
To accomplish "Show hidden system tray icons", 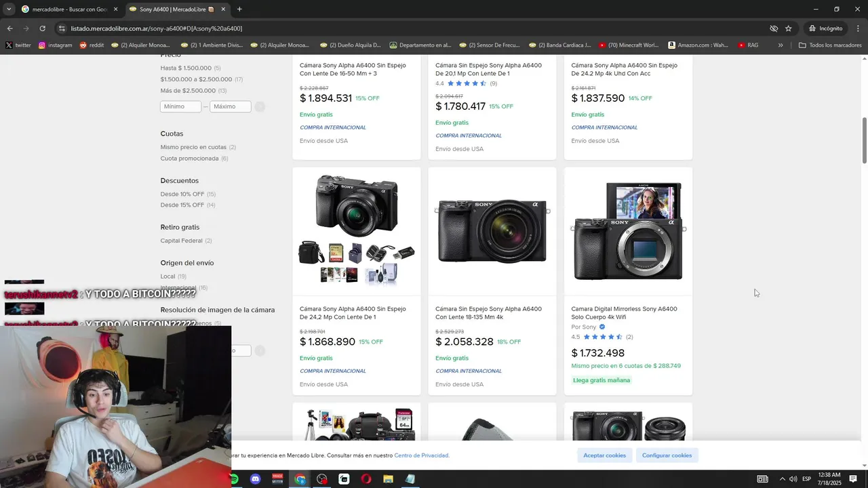I will tap(782, 479).
